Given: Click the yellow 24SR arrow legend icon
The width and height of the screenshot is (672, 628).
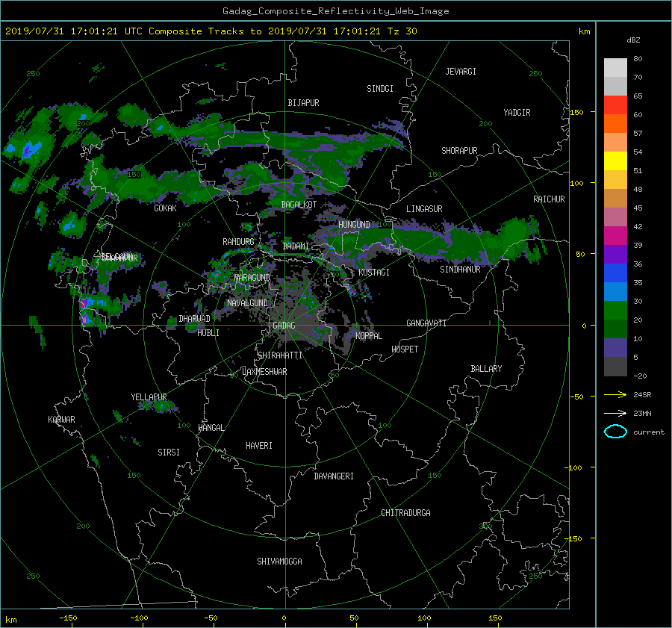Looking at the screenshot, I should [x=615, y=394].
